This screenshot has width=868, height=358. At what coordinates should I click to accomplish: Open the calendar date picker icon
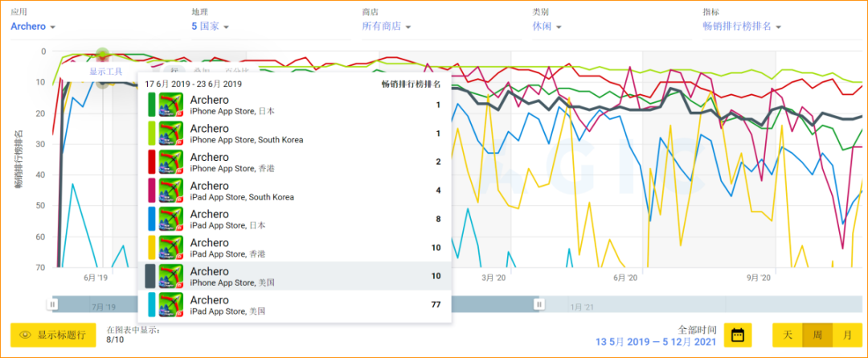coord(737,335)
